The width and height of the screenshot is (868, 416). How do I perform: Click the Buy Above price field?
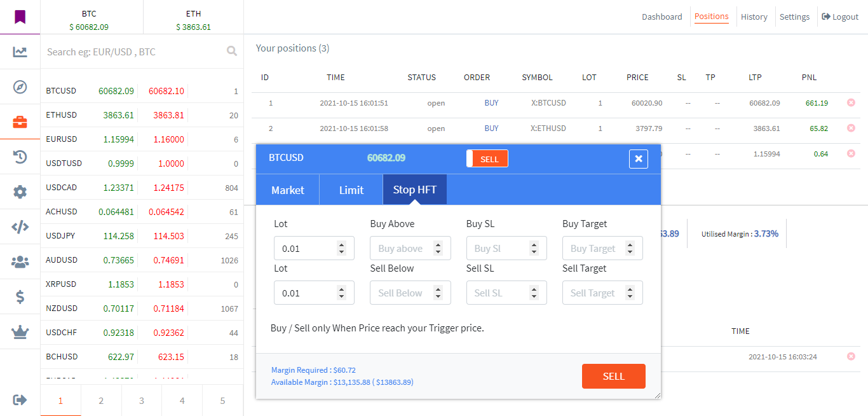pos(403,248)
